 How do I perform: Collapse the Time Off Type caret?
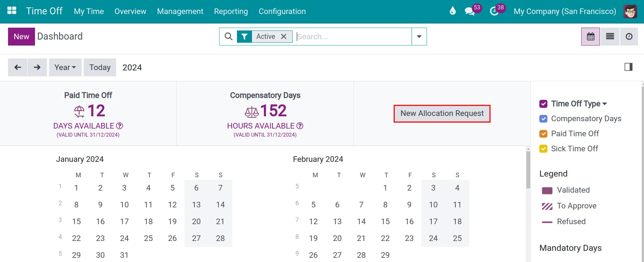click(x=605, y=104)
